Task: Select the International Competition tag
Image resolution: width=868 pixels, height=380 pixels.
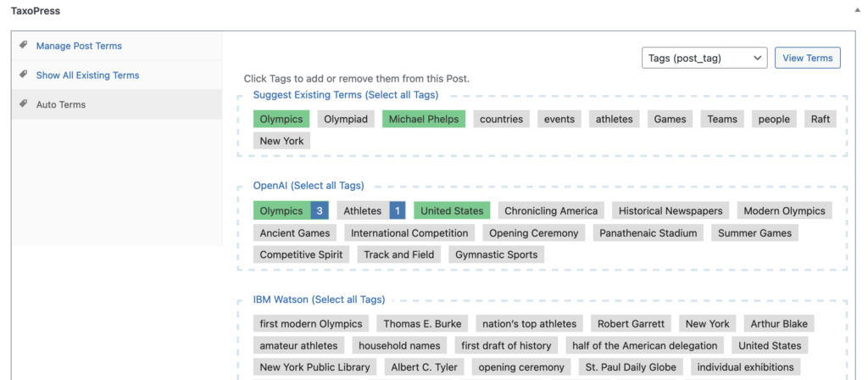Action: pos(409,233)
